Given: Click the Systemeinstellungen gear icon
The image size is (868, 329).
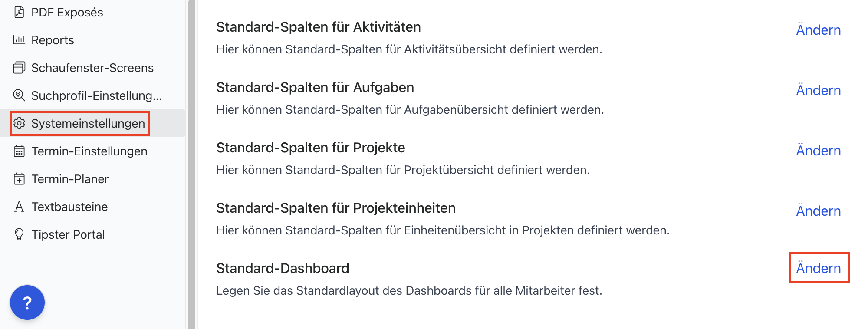Looking at the screenshot, I should pos(19,123).
